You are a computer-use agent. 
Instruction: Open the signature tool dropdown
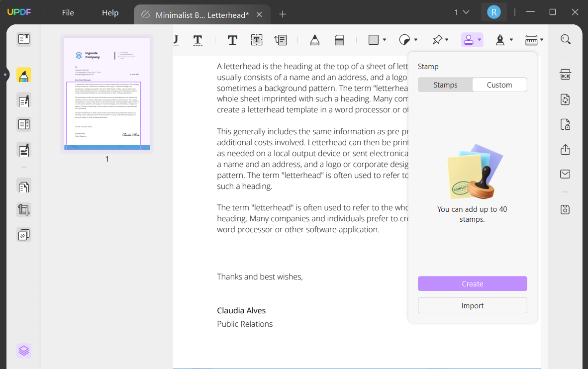[511, 39]
